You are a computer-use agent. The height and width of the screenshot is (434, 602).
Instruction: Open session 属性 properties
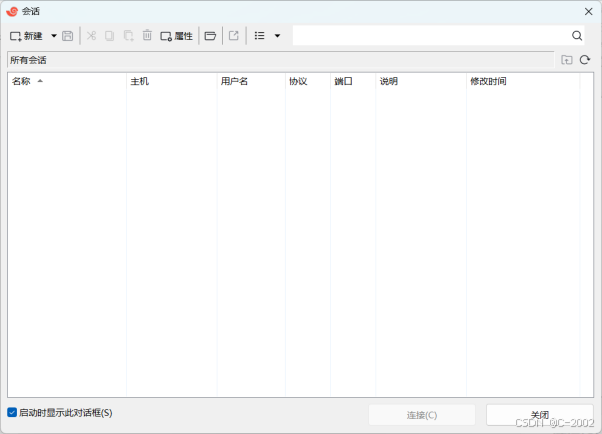coord(177,36)
